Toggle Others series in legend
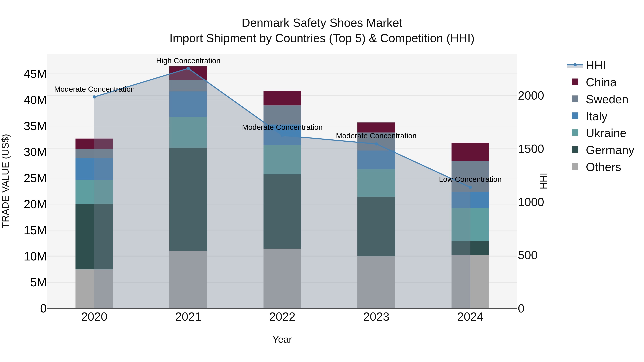The height and width of the screenshot is (362, 644). tap(596, 167)
